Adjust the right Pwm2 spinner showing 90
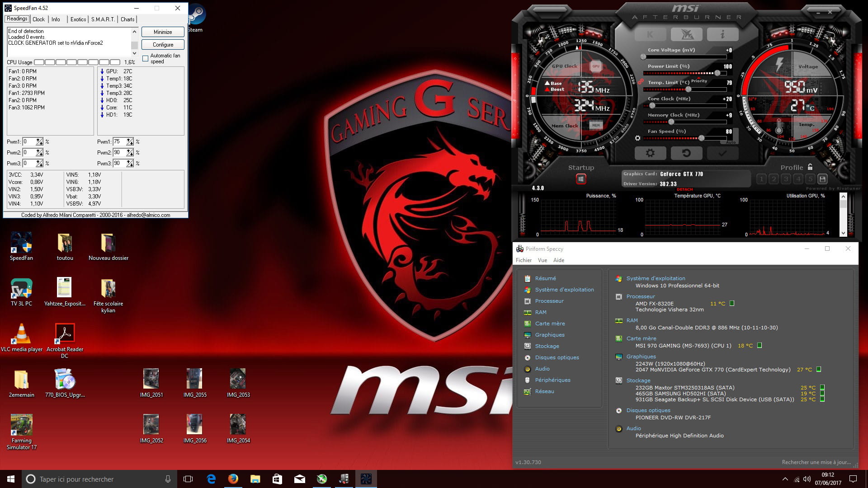 (130, 152)
